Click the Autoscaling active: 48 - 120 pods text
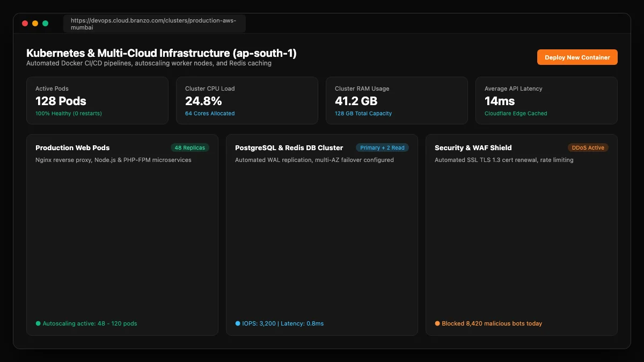 tap(90, 323)
